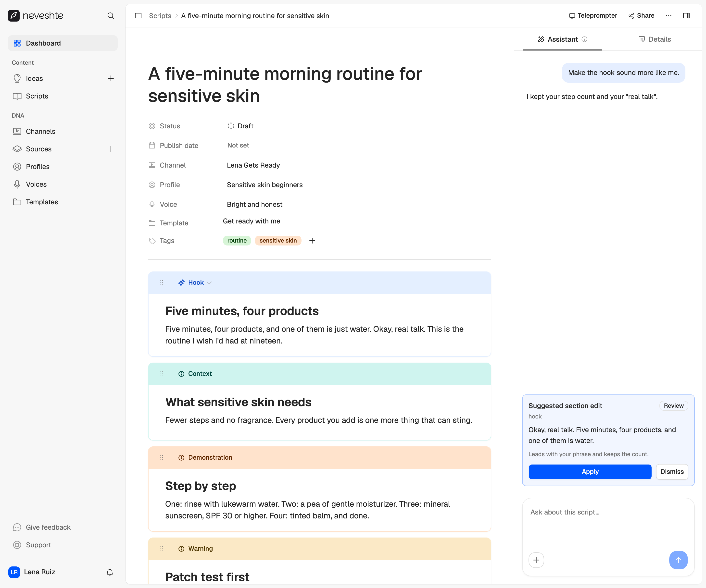
Task: Add attachment with plus in chat box
Action: [x=536, y=560]
